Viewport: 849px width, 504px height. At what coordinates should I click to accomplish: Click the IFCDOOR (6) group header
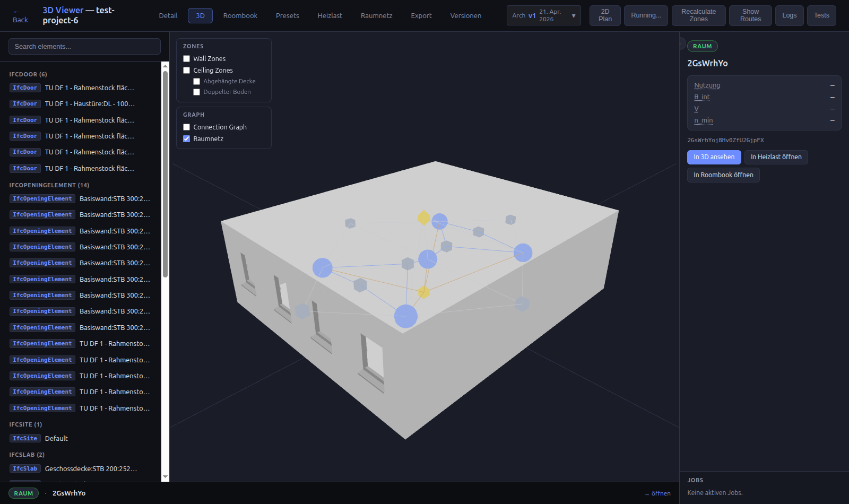(x=28, y=74)
